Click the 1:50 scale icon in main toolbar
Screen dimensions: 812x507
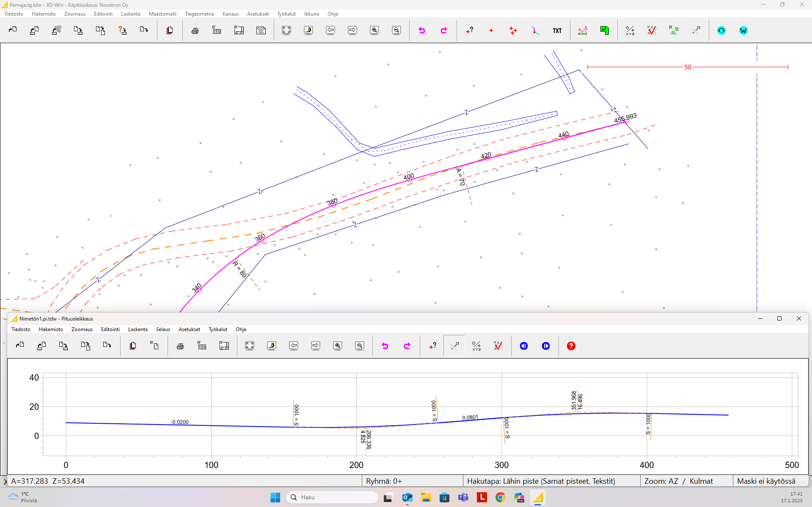pyautogui.click(x=217, y=30)
